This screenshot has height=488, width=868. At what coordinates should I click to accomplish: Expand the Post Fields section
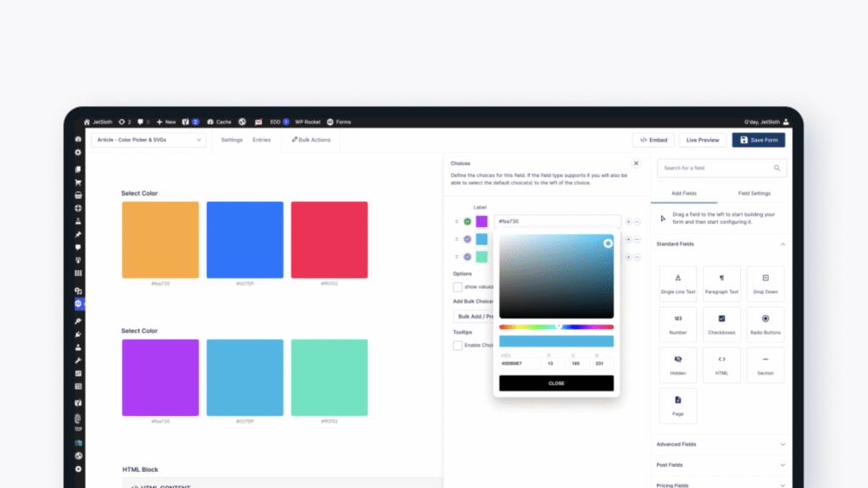click(721, 465)
